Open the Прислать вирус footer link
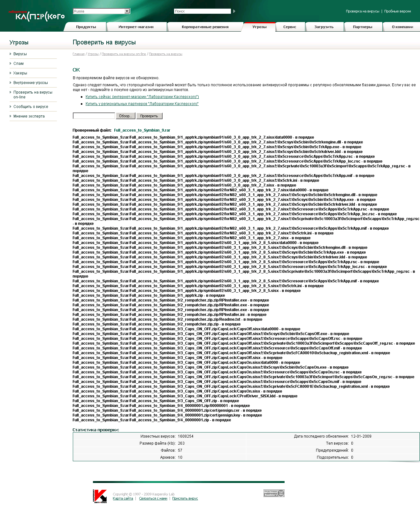420x513 pixels. pyautogui.click(x=185, y=498)
